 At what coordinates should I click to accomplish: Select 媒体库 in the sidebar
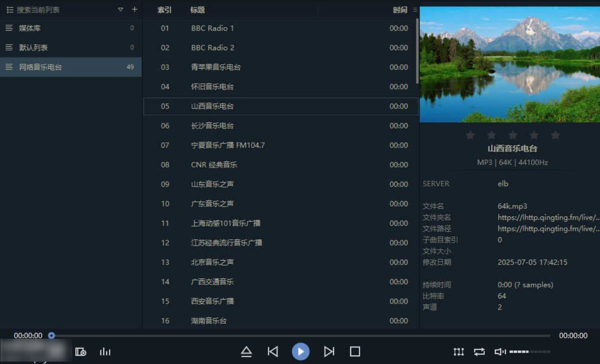click(30, 29)
